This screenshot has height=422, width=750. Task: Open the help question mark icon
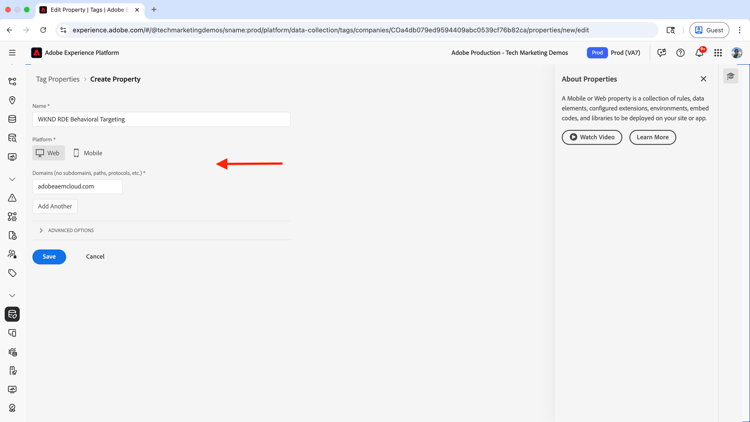680,53
